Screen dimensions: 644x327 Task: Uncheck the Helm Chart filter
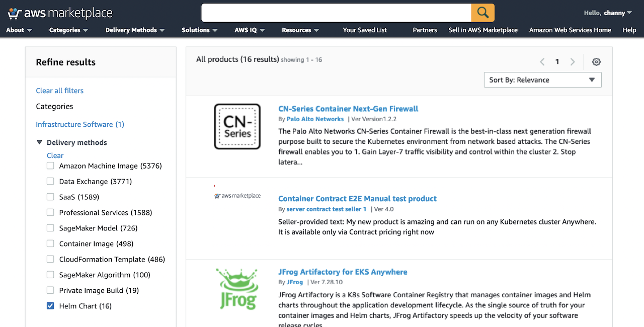[x=50, y=306]
